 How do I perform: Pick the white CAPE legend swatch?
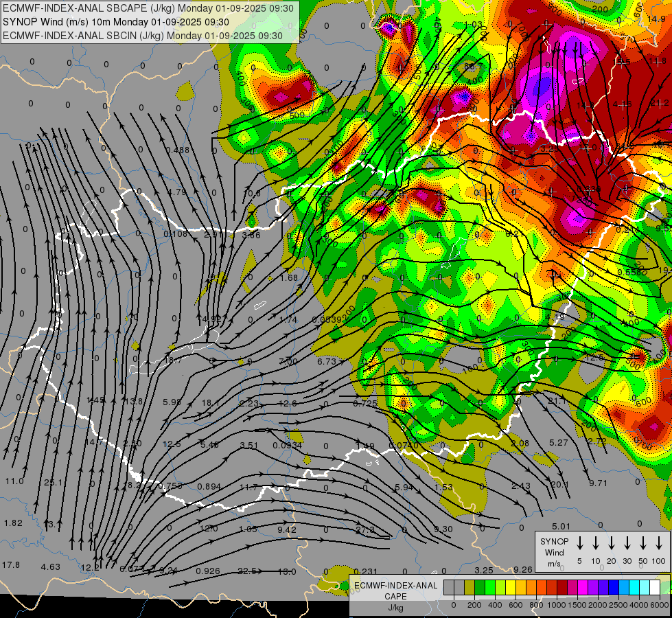coord(654,587)
